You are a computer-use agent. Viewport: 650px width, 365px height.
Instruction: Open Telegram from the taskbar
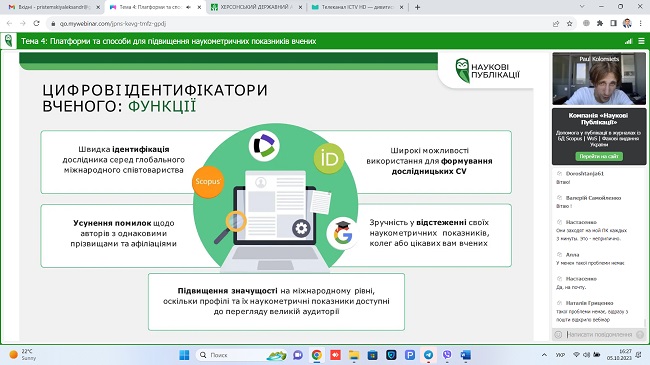click(x=428, y=355)
